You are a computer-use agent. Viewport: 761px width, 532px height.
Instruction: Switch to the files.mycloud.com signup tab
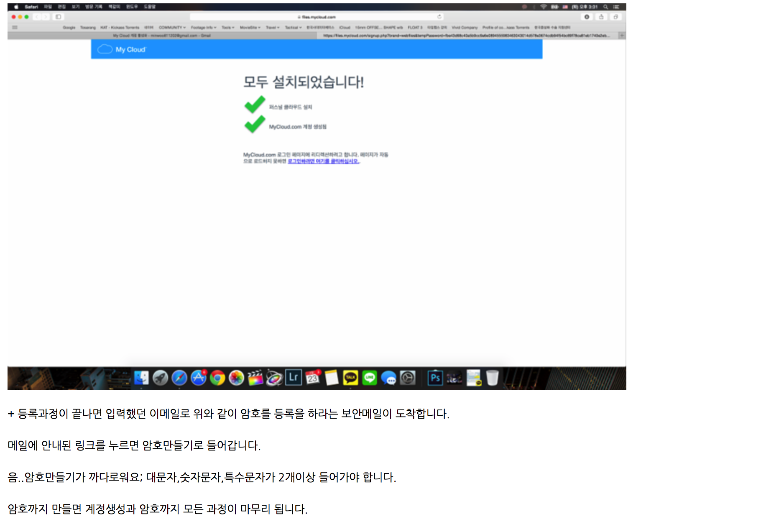467,36
